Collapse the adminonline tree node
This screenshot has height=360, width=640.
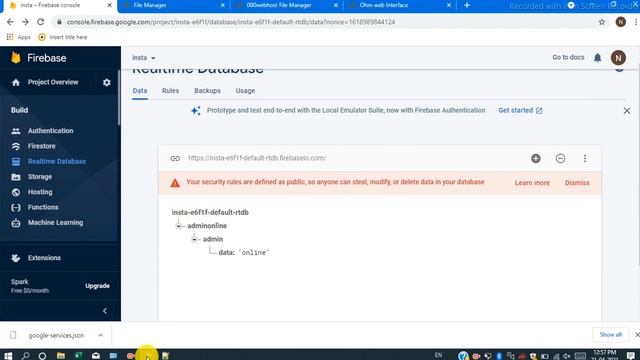(x=178, y=226)
